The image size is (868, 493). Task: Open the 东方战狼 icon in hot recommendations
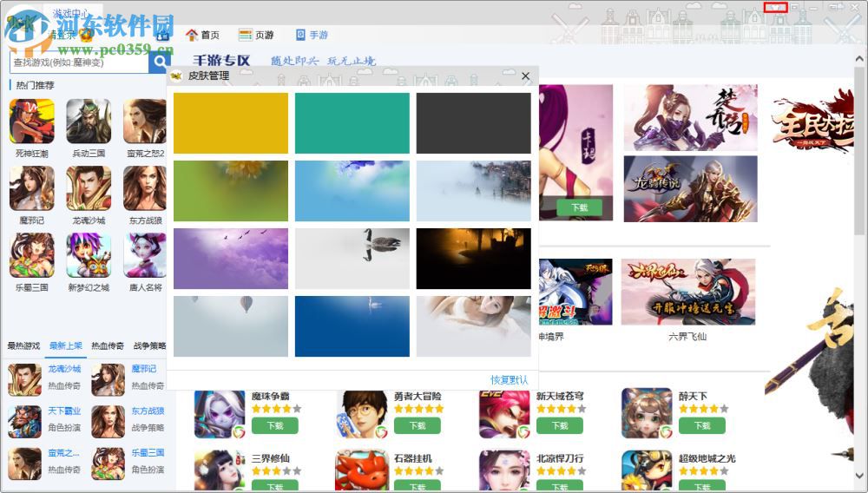pyautogui.click(x=144, y=188)
